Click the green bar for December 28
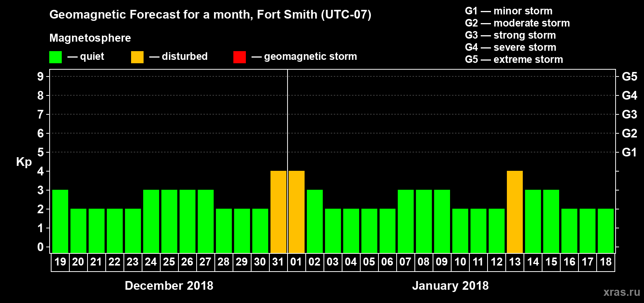 224,231
